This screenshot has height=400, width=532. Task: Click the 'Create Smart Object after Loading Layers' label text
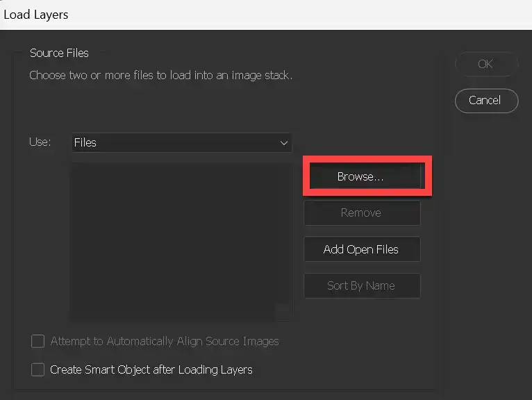pos(151,369)
